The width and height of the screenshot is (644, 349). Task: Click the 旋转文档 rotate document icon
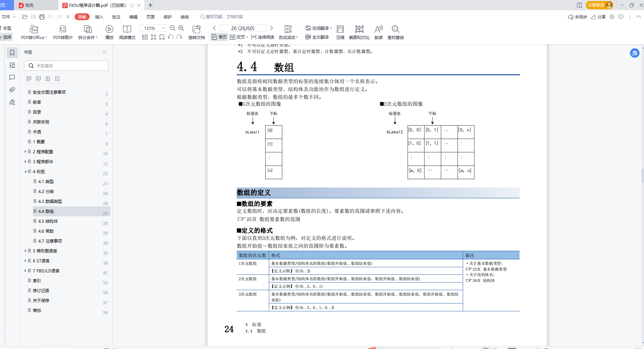click(196, 29)
